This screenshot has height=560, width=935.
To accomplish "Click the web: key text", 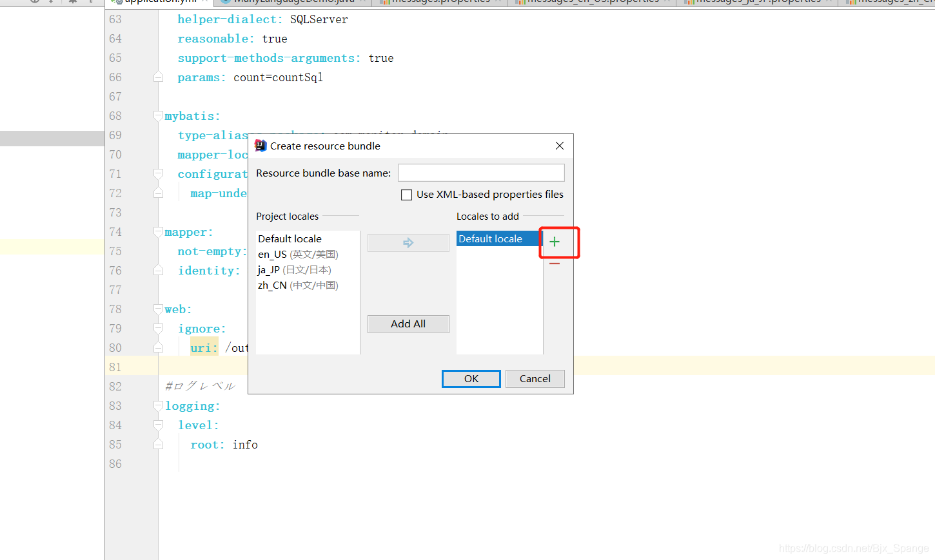I will 178,309.
